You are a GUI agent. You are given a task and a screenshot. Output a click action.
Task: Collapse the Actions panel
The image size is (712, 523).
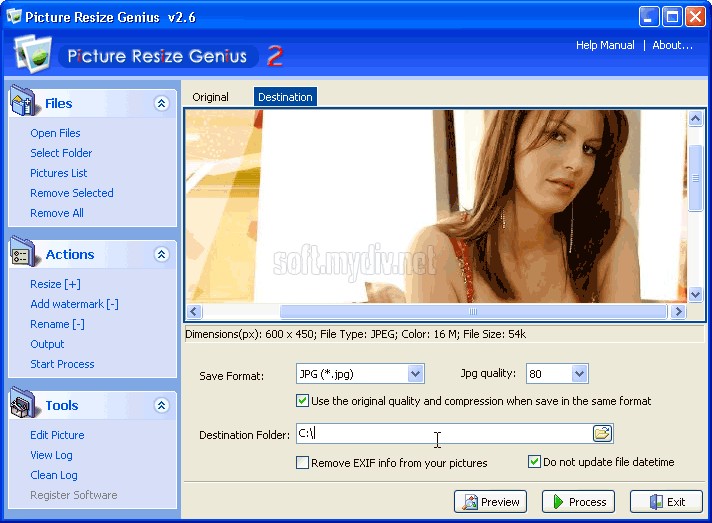(161, 254)
